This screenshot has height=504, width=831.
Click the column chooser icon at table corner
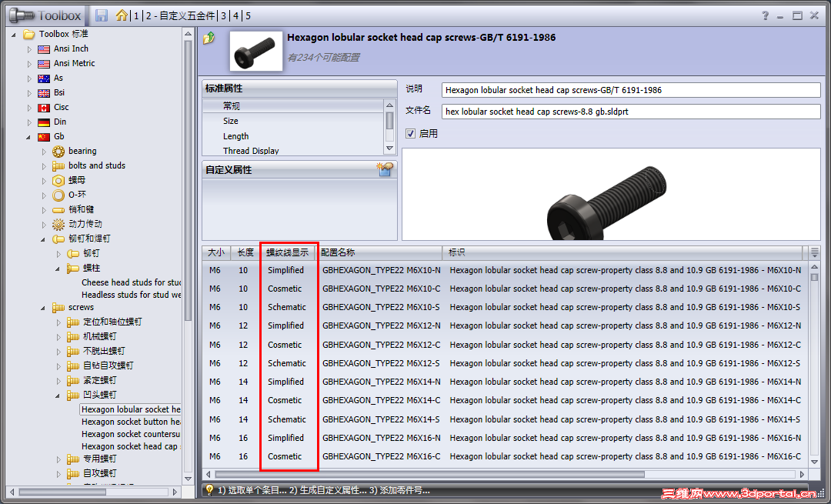pyautogui.click(x=815, y=252)
